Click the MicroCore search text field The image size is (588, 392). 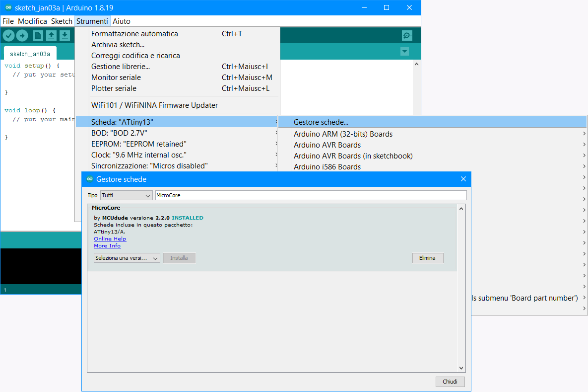tap(311, 195)
